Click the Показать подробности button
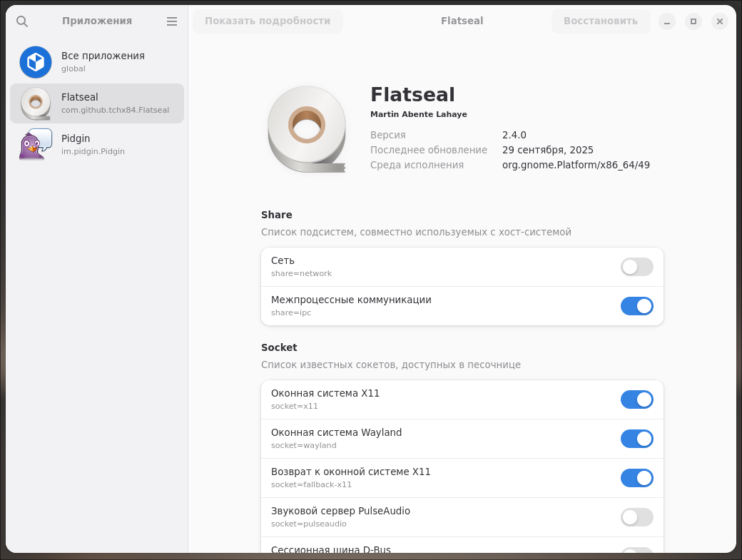Image resolution: width=742 pixels, height=560 pixels. tap(268, 21)
